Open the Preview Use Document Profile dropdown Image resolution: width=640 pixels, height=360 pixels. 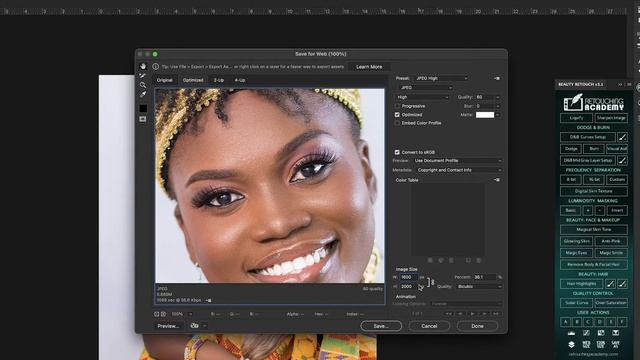[457, 160]
